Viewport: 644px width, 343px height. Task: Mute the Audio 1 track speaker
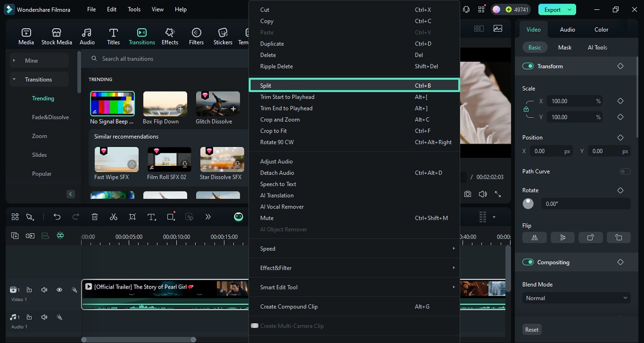point(44,317)
